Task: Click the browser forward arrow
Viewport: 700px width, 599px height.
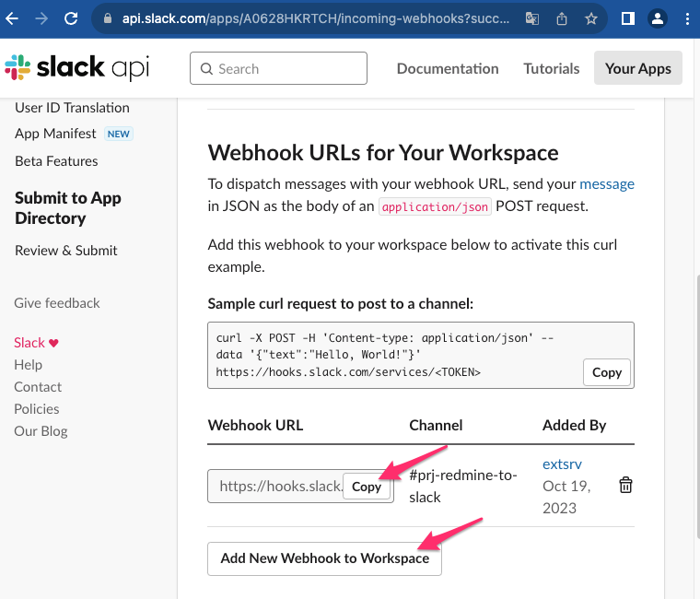Action: pyautogui.click(x=41, y=18)
